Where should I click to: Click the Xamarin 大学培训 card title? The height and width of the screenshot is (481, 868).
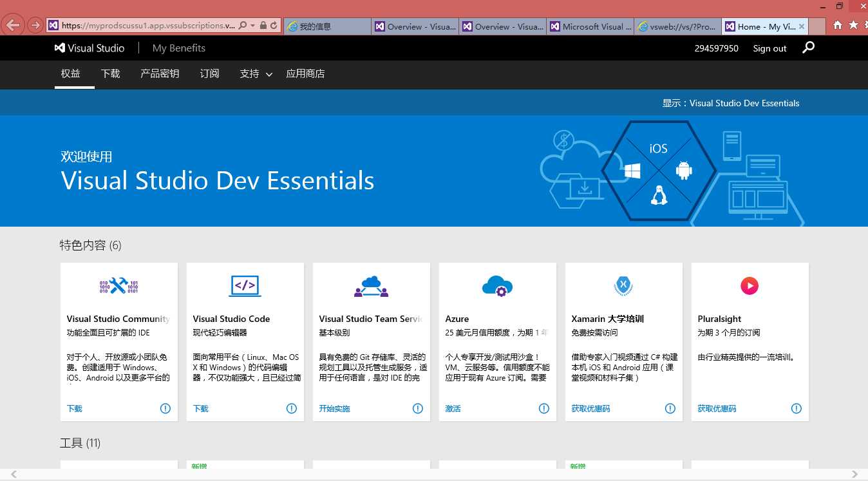click(x=608, y=319)
